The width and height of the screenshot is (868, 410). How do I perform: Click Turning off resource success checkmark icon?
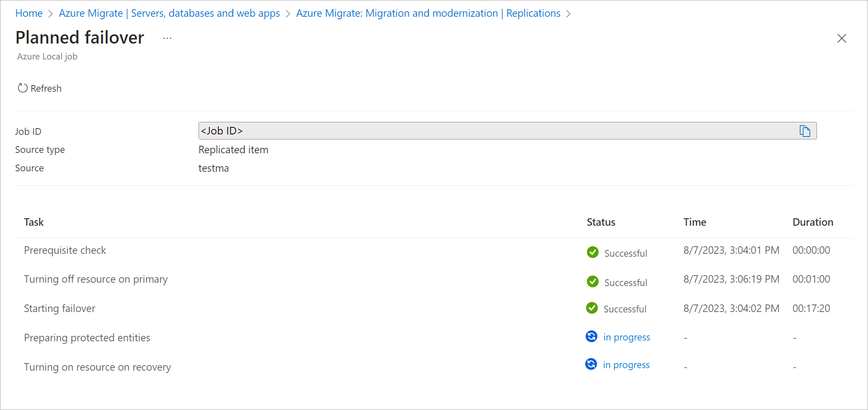592,281
